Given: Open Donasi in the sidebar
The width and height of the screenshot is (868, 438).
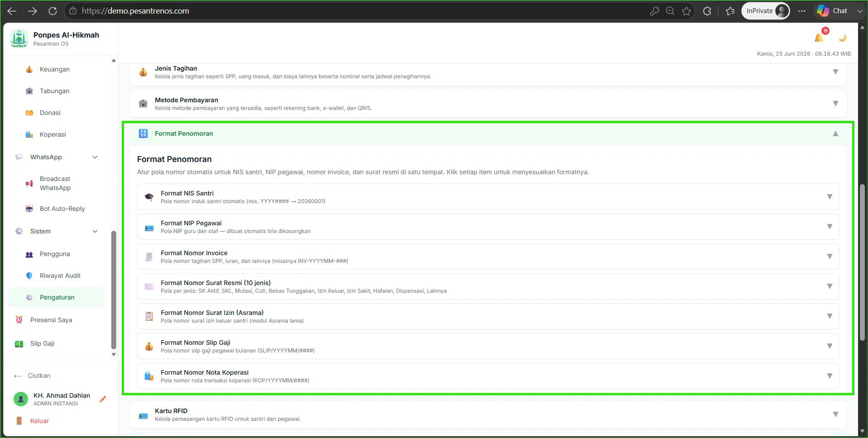Looking at the screenshot, I should (50, 113).
